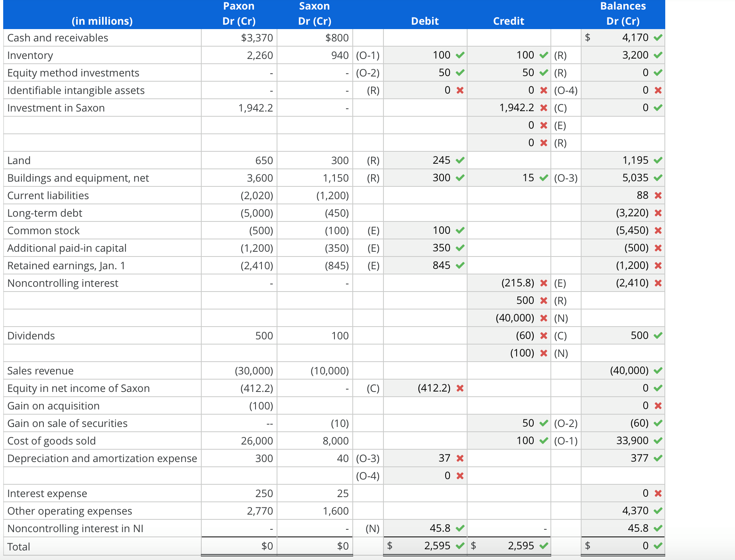Image resolution: width=735 pixels, height=560 pixels.
Task: Click Other operating expenses balance 4,370 field
Action: pos(623,511)
